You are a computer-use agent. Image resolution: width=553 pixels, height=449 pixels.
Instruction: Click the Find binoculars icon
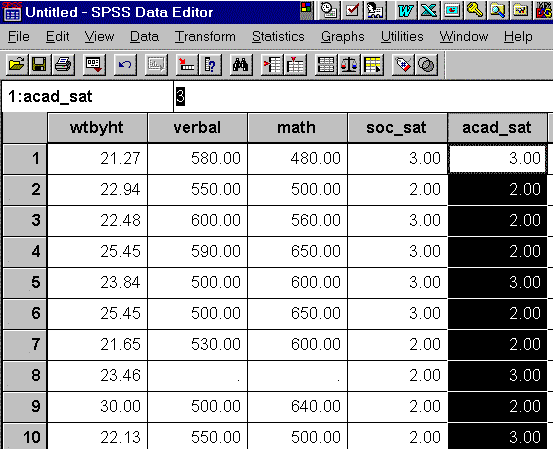point(241,65)
